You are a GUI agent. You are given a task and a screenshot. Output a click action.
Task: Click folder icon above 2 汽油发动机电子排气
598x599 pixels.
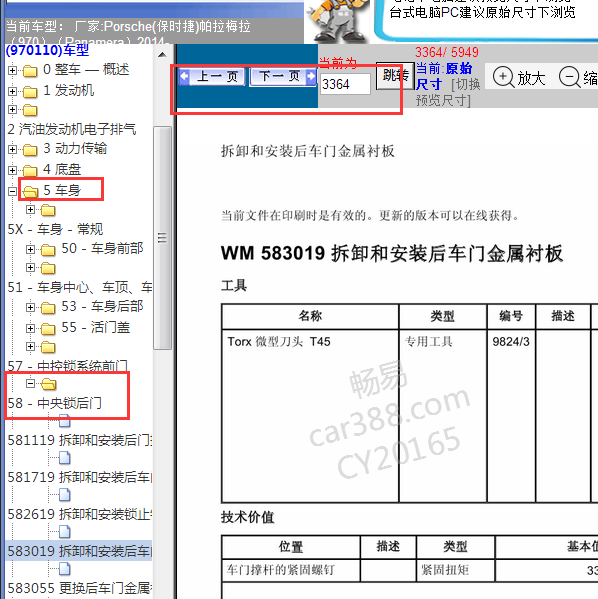pyautogui.click(x=30, y=110)
